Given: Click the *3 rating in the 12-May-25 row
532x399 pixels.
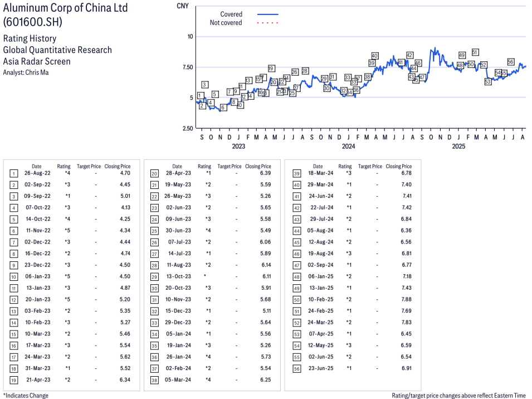Looking at the screenshot, I should point(349,346).
